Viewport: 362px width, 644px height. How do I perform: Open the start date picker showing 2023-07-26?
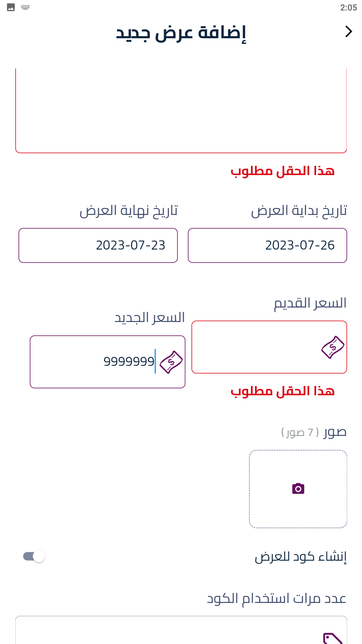coord(267,246)
